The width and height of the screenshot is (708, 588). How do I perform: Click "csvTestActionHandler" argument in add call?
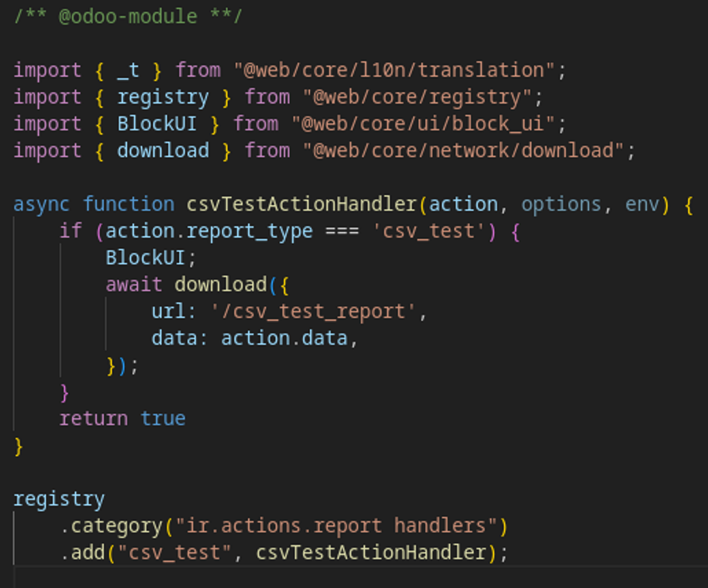coord(371,553)
